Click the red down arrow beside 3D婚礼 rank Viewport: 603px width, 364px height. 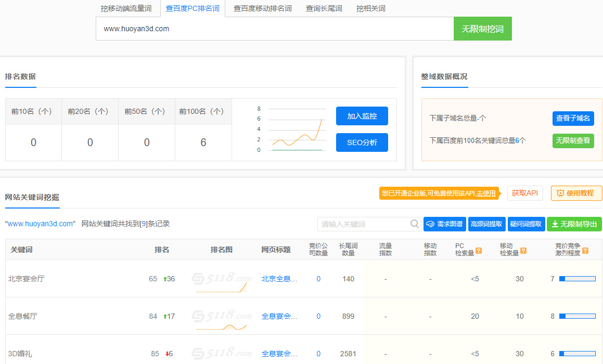click(168, 354)
